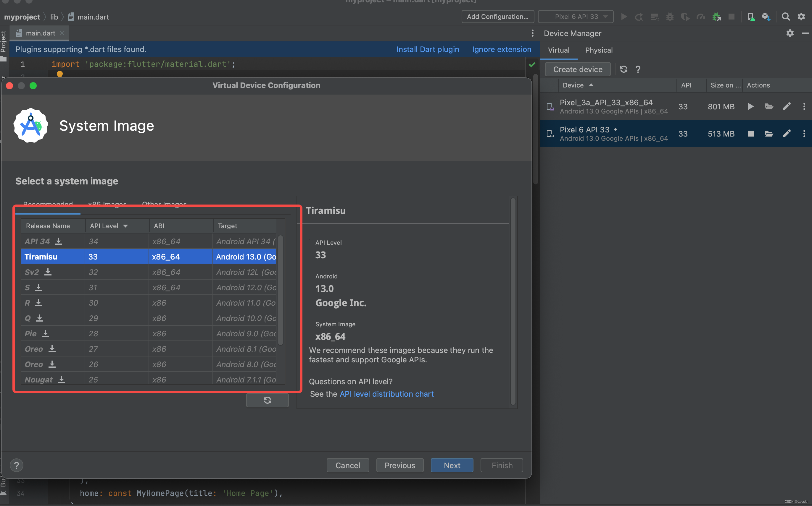Open the search everywhere magnifier
The height and width of the screenshot is (506, 812).
point(785,16)
